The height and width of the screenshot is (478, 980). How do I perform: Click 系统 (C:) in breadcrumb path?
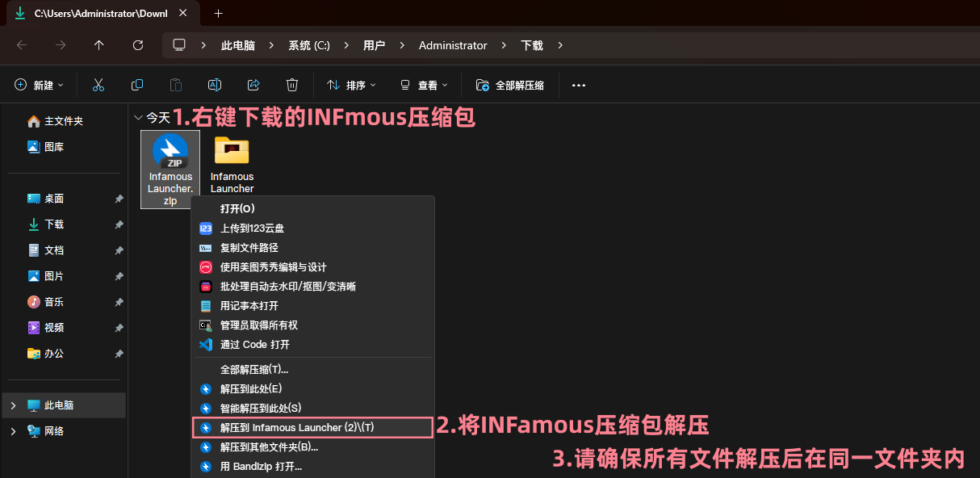[x=309, y=45]
